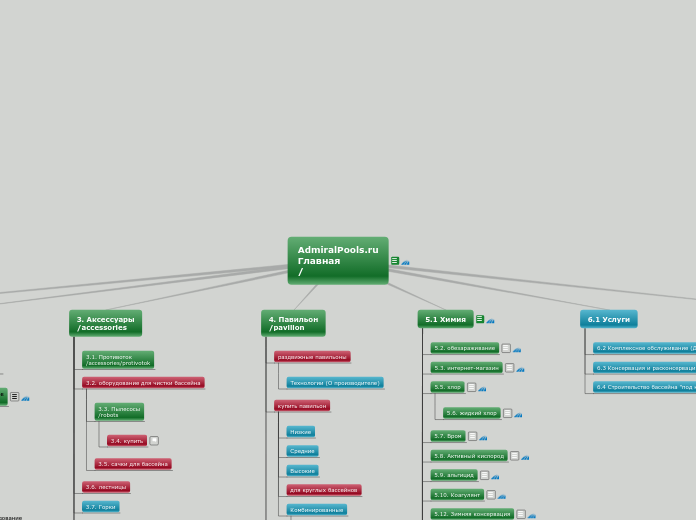Select the 5.1 Химия node

coord(445,319)
